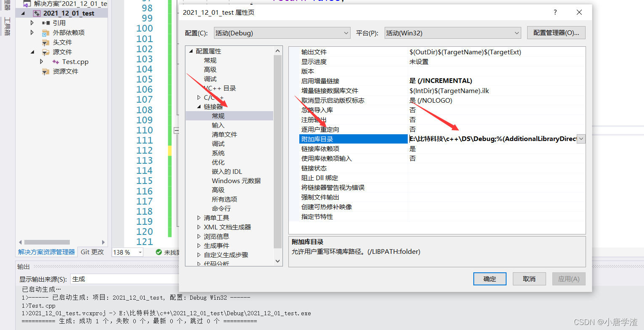
Task: Select 清单文件 under 链接器
Action: click(224, 134)
